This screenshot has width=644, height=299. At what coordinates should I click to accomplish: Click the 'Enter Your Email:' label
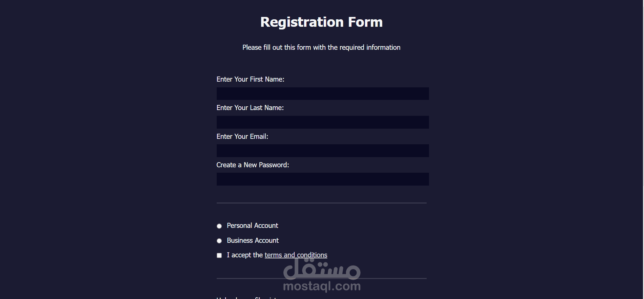[242, 136]
